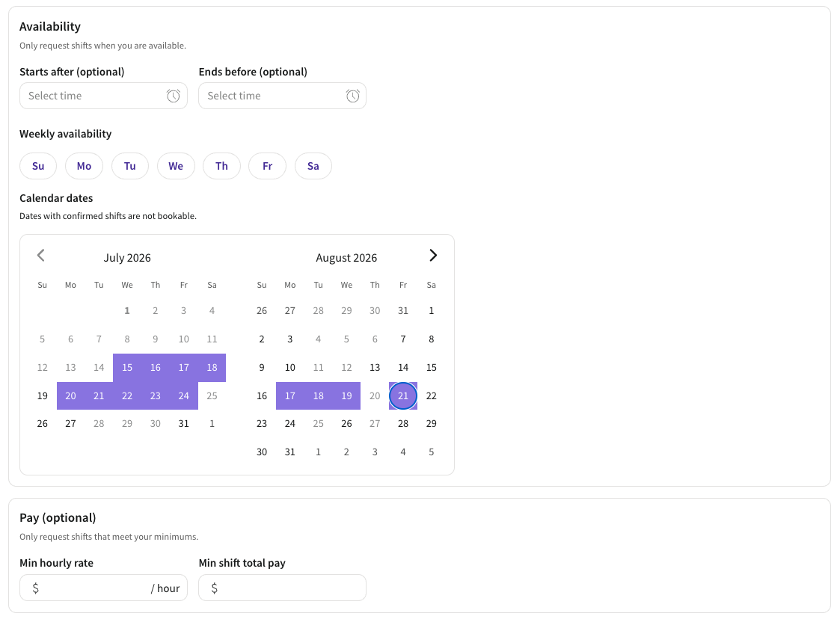Toggle Tuesday weekly availability
Screen dimensions: 840x619
pyautogui.click(x=129, y=166)
